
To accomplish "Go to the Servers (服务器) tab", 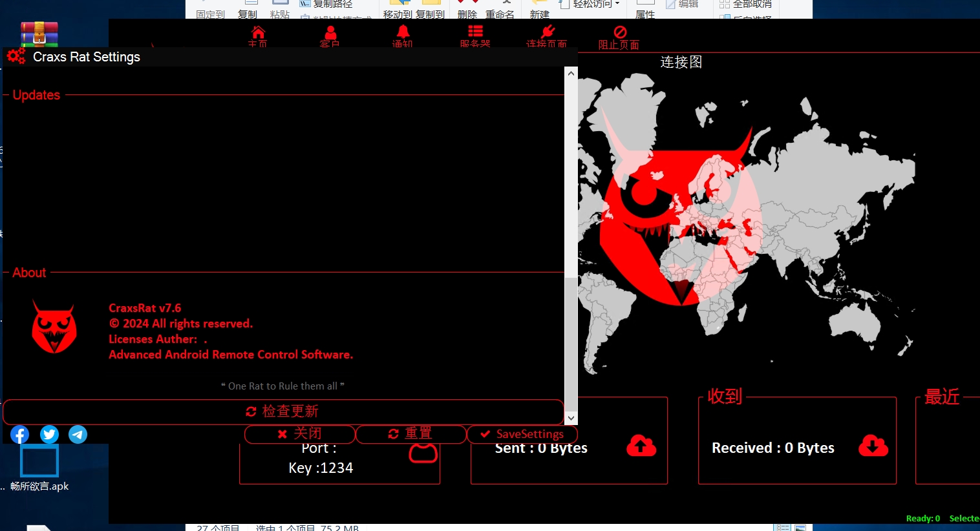I will point(475,37).
